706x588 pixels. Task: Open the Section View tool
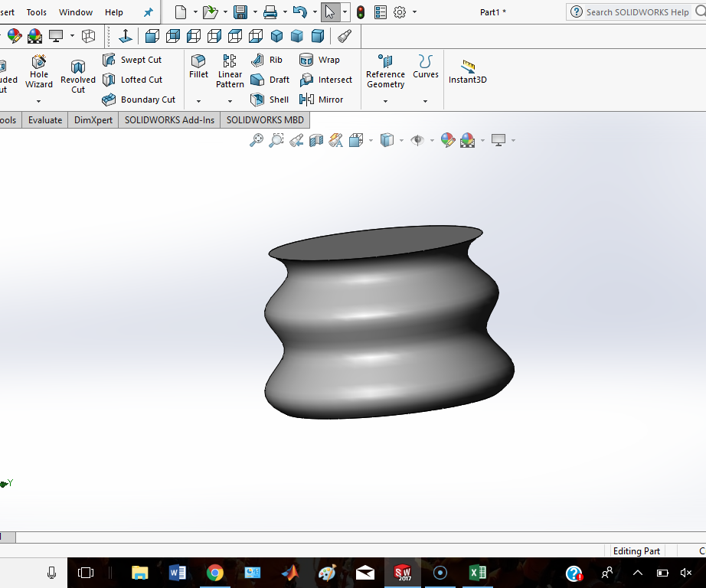(316, 140)
